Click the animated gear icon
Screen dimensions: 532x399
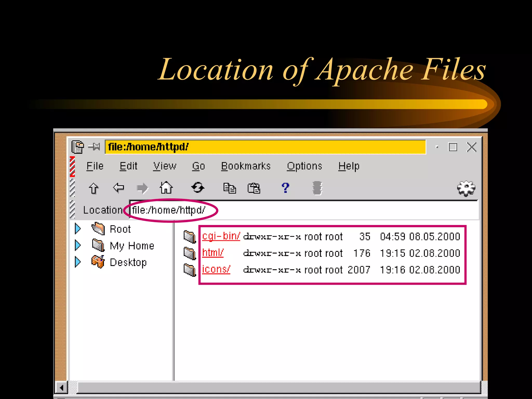coord(466,188)
